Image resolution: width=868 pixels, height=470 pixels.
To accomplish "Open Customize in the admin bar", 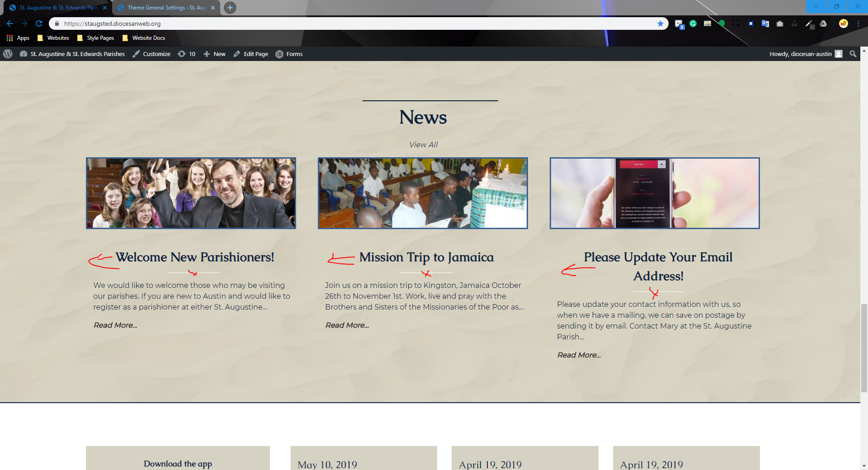I will (151, 54).
